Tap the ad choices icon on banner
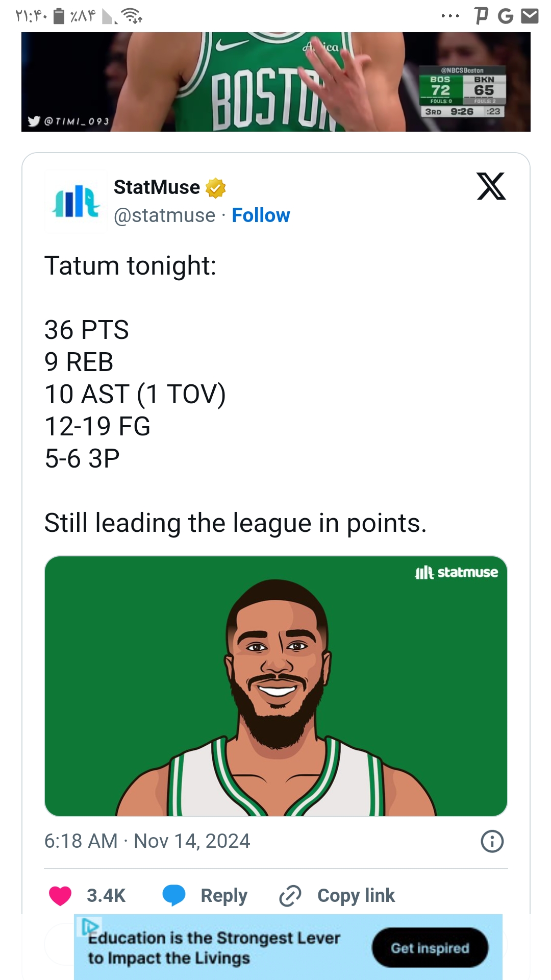Viewport: 551px width, 980px height. [x=90, y=925]
